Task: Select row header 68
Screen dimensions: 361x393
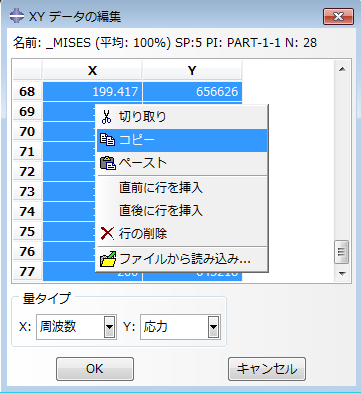Action: coord(27,91)
